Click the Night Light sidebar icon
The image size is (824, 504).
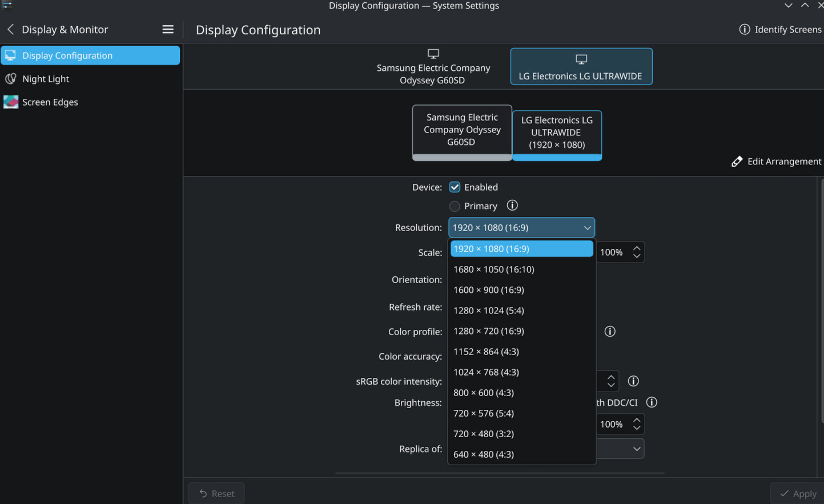pyautogui.click(x=10, y=79)
